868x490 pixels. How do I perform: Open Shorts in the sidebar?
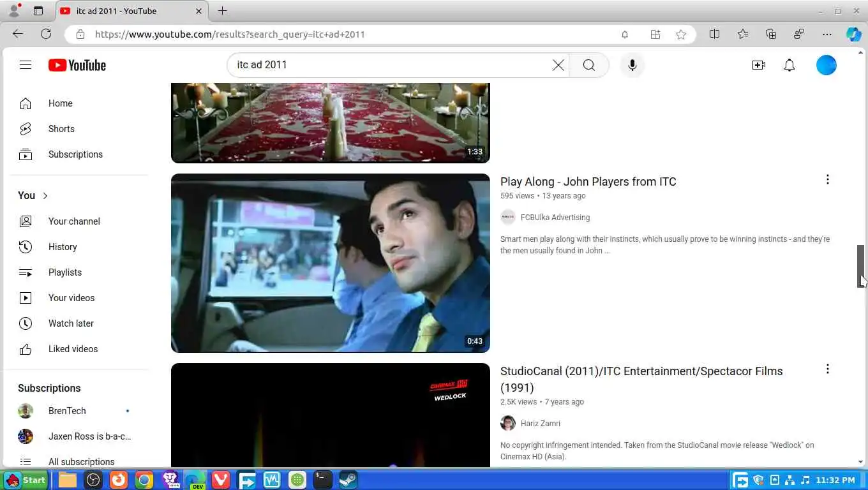point(79,129)
